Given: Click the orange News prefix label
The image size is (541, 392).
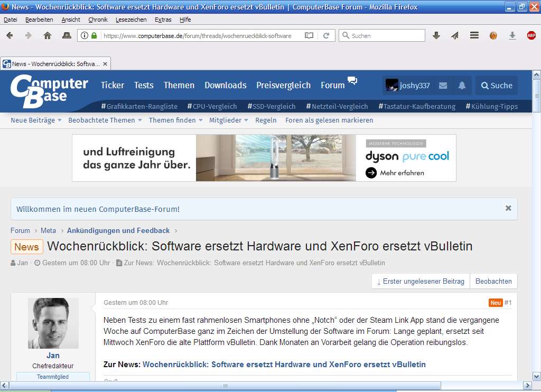Looking at the screenshot, I should 26,247.
